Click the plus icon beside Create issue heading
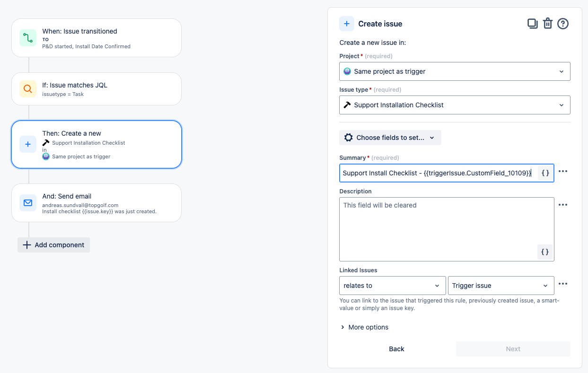This screenshot has height=373, width=588. pyautogui.click(x=347, y=24)
